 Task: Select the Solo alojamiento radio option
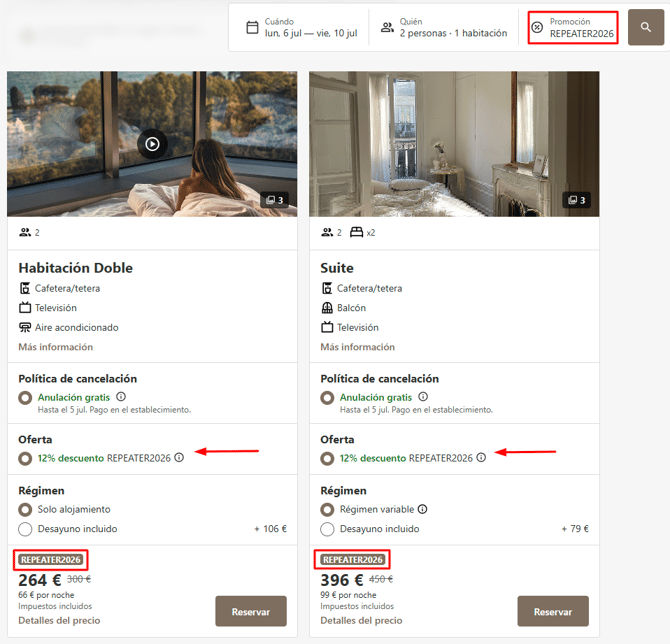(x=25, y=509)
